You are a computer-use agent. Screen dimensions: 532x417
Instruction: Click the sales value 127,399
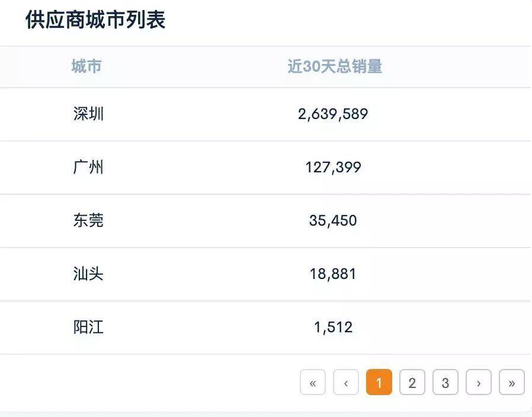[333, 167]
